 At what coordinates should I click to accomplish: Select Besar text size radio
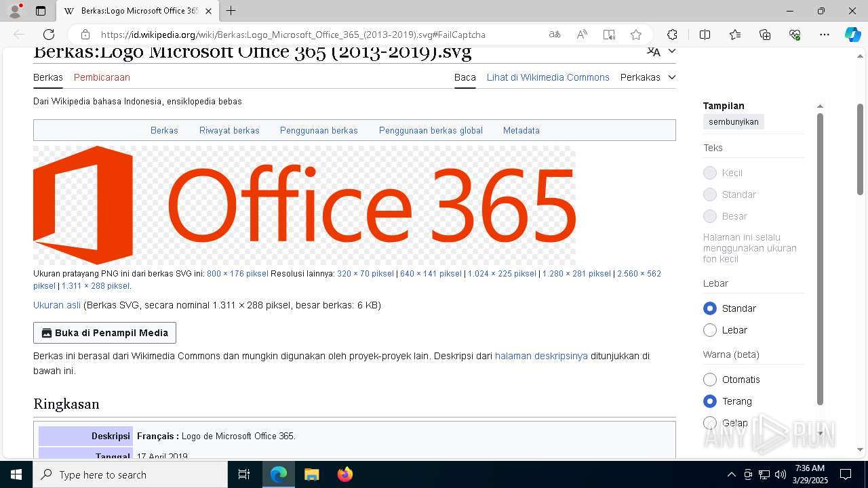tap(710, 216)
